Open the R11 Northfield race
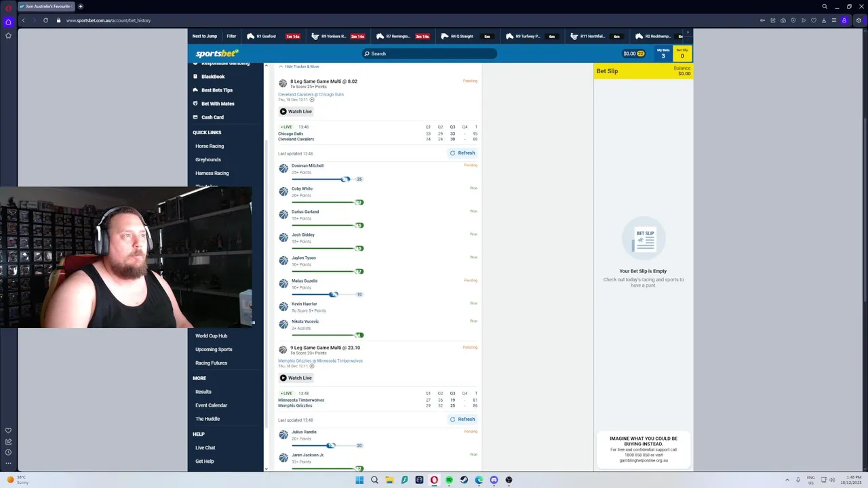The image size is (868, 488). (597, 37)
